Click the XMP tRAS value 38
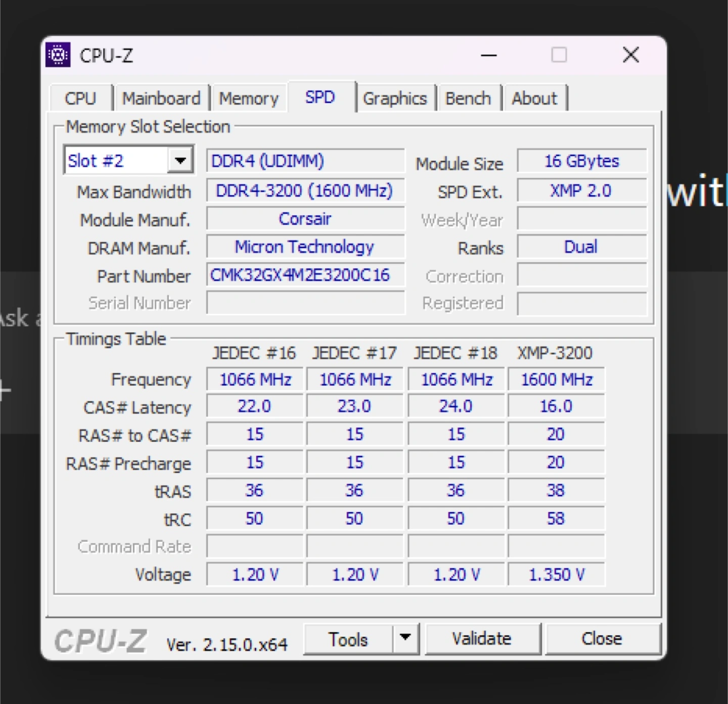Image resolution: width=728 pixels, height=704 pixels. [x=556, y=490]
